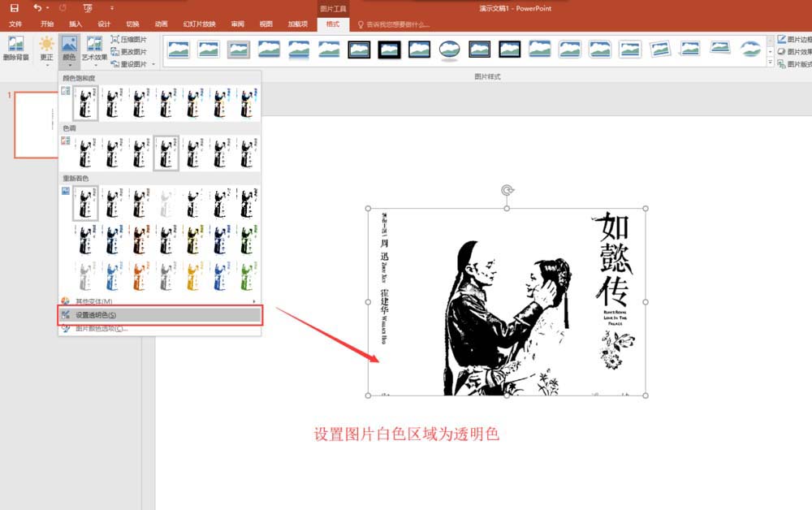Switch to the 视图 (View) tab

tap(266, 24)
